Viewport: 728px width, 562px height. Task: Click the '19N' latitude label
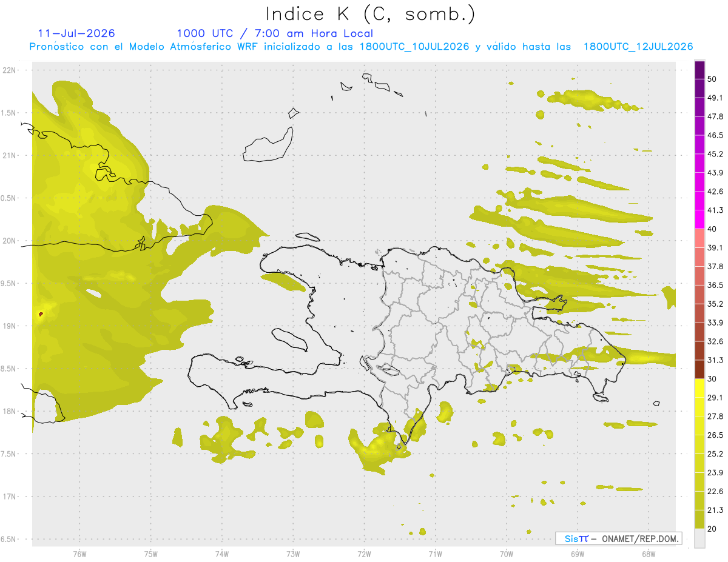click(x=9, y=326)
